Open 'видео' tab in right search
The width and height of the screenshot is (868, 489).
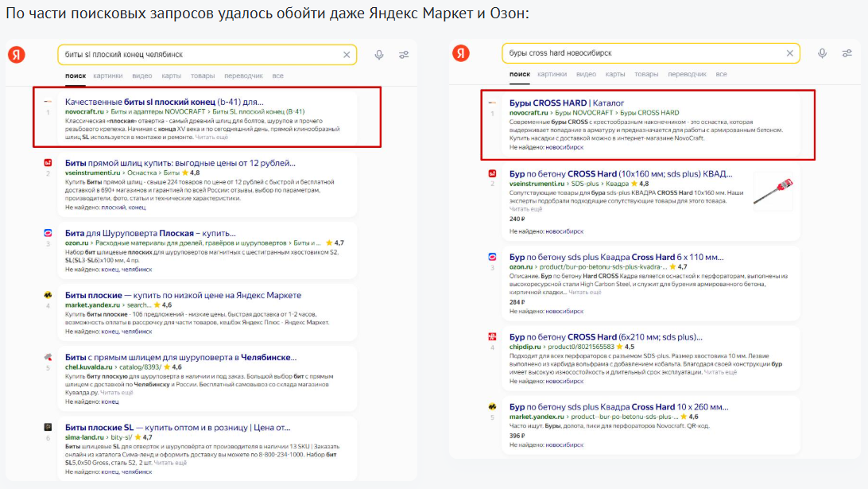click(587, 74)
